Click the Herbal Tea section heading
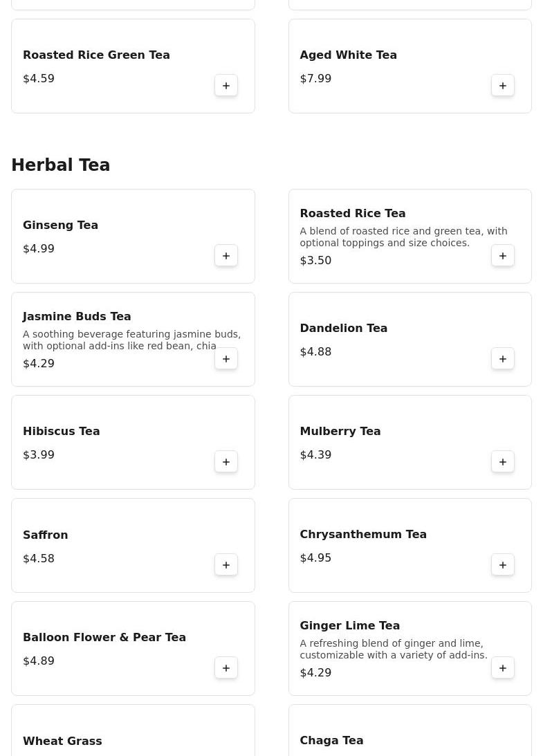The image size is (543, 756). tap(61, 165)
